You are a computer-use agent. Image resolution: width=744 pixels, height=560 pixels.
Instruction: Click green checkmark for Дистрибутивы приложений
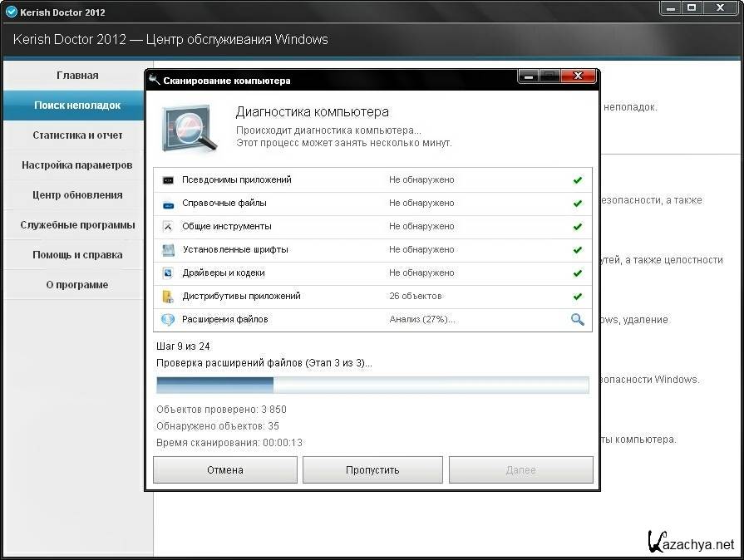[577, 296]
